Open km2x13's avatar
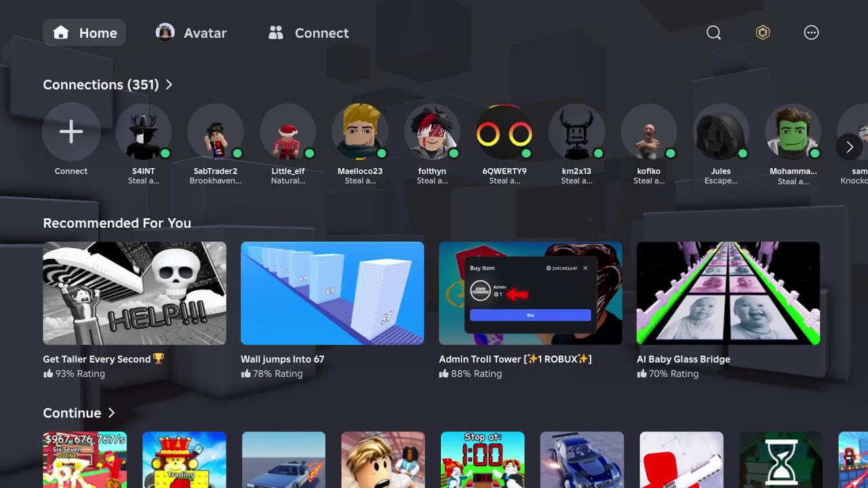This screenshot has width=868, height=488. click(576, 132)
